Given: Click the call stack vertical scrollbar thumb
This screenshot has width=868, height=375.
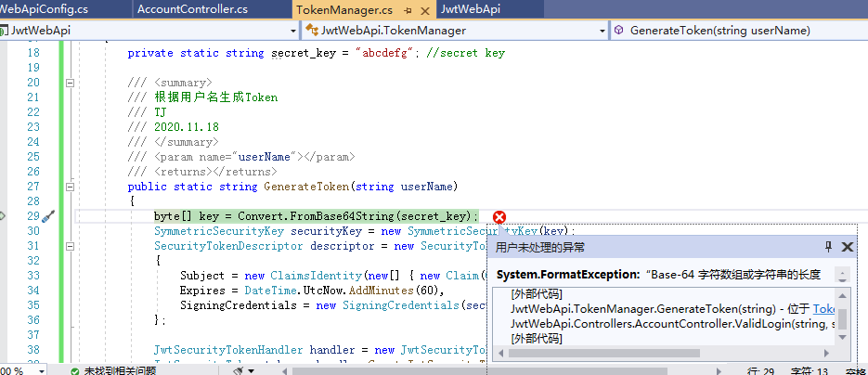Looking at the screenshot, I should [842, 319].
